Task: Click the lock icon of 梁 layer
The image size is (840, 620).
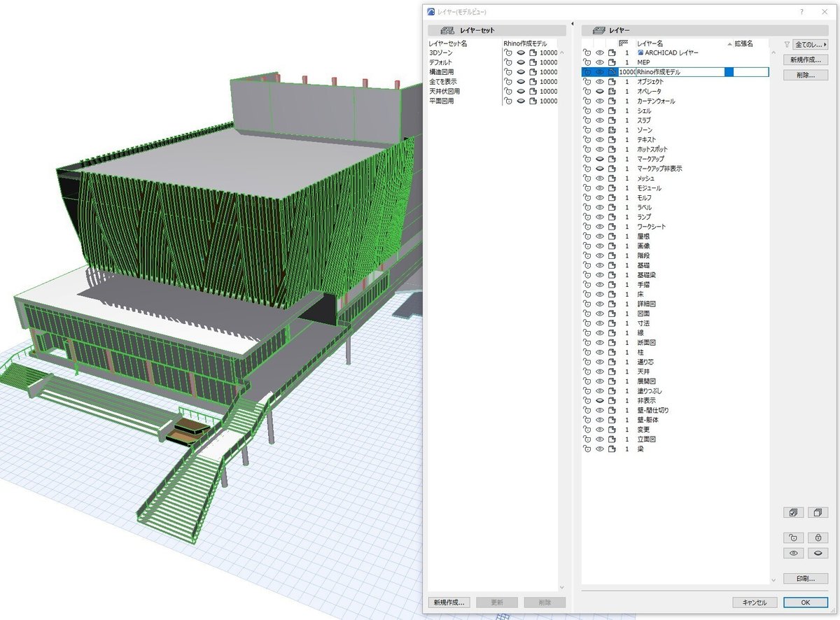Action: 587,449
